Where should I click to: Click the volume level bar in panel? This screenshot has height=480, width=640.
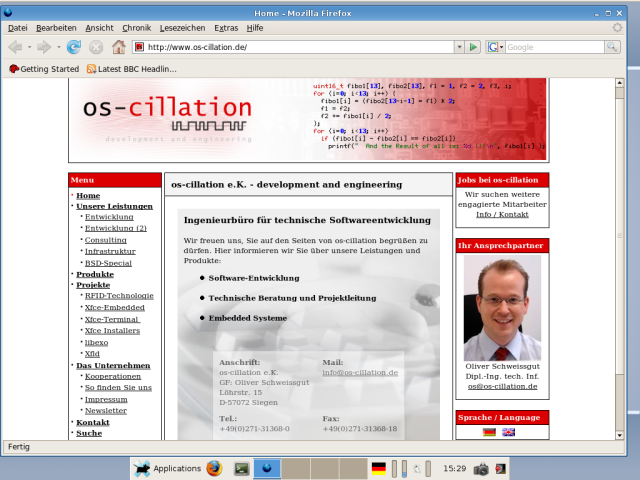pyautogui.click(x=404, y=469)
